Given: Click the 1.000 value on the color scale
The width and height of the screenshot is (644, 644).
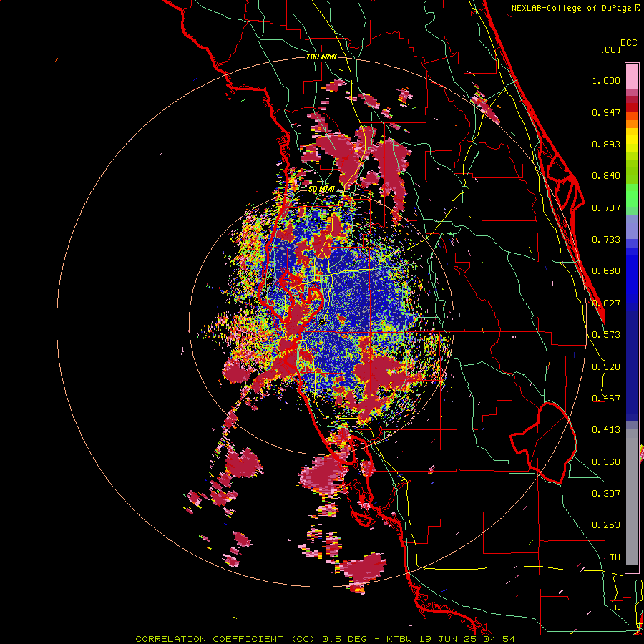Looking at the screenshot, I should pyautogui.click(x=606, y=80).
